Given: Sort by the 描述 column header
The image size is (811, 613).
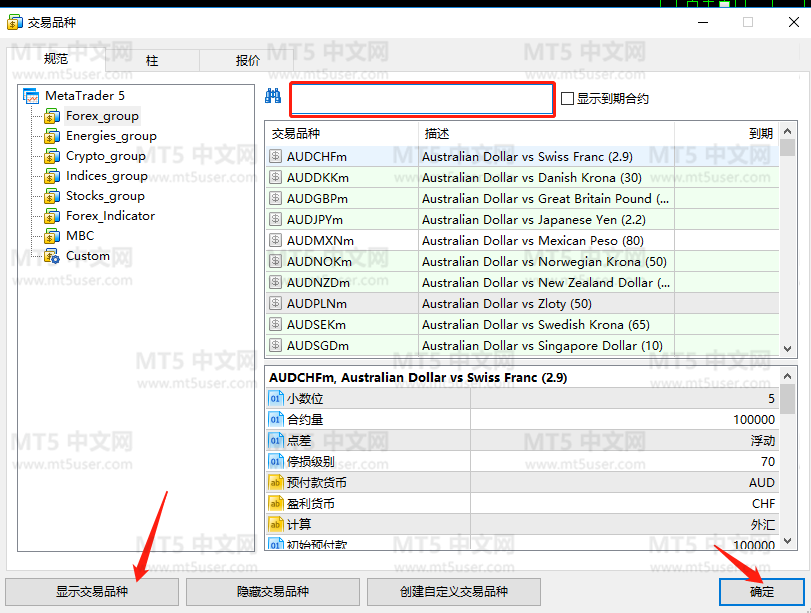Looking at the screenshot, I should click(x=546, y=134).
